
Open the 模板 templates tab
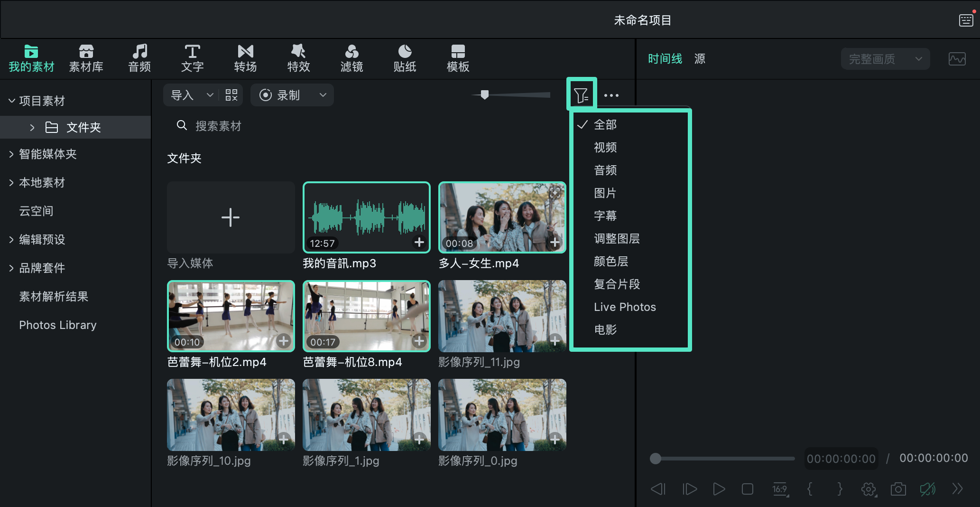pos(458,58)
